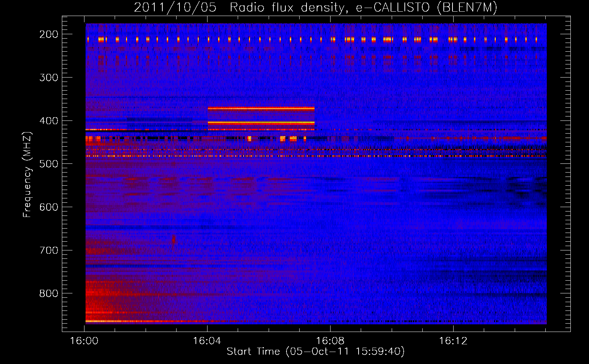
Task: Click the x-axis label "Start Time (05-Oct-11 15:59:40)"
Action: (x=316, y=352)
